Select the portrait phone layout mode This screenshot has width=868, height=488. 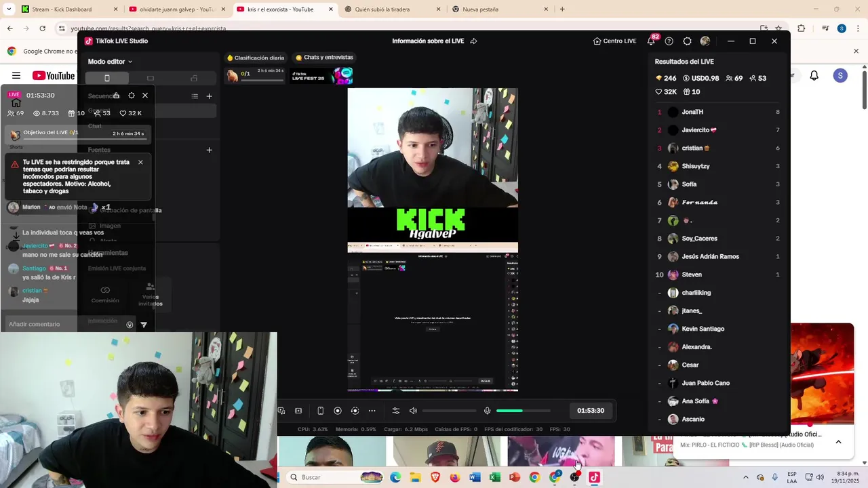click(x=106, y=78)
